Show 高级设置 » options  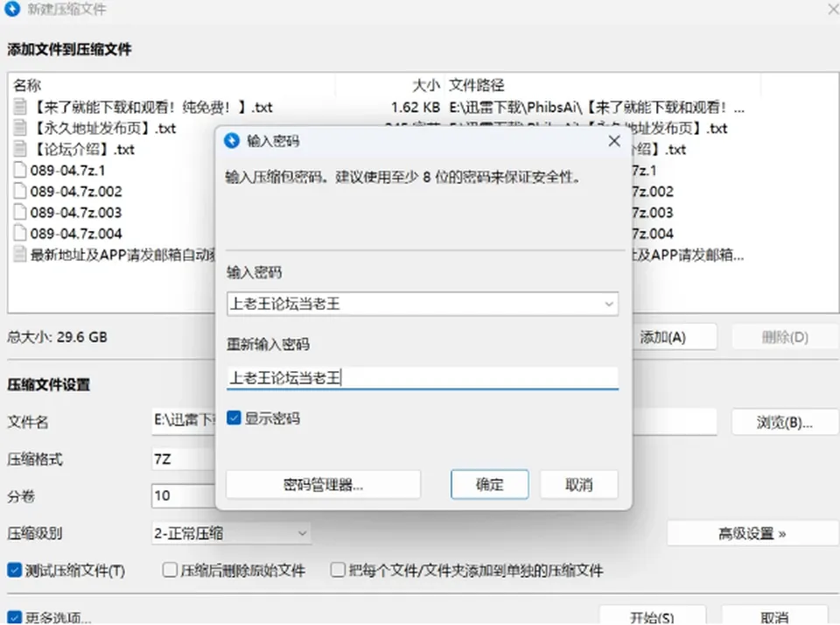coord(752,533)
